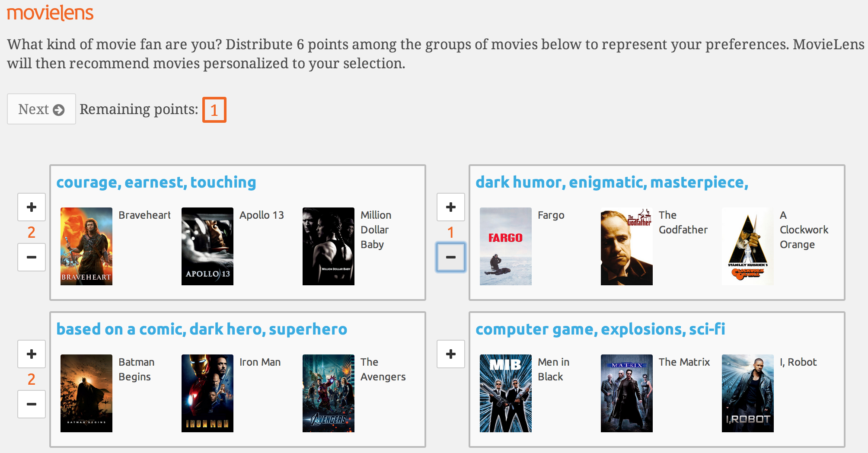
Task: Open the Apollo 13 poster
Action: click(x=207, y=246)
